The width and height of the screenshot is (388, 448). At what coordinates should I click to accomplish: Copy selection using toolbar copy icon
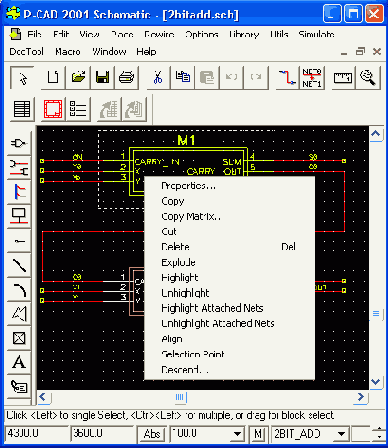[x=182, y=78]
